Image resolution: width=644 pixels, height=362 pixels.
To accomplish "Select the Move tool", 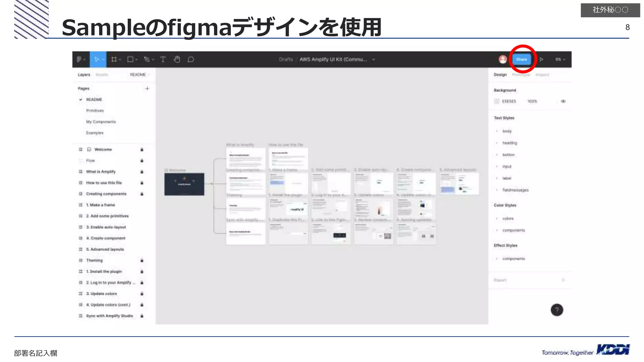I will coord(97,59).
